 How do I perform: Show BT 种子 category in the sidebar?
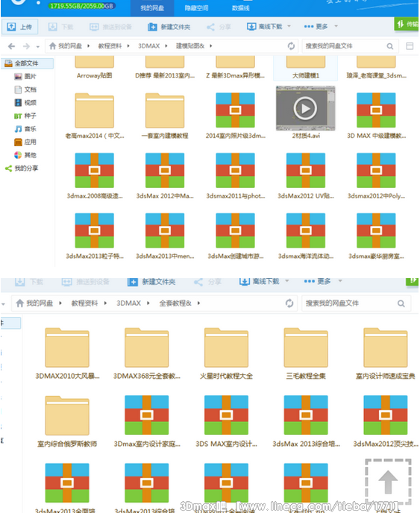(x=25, y=116)
